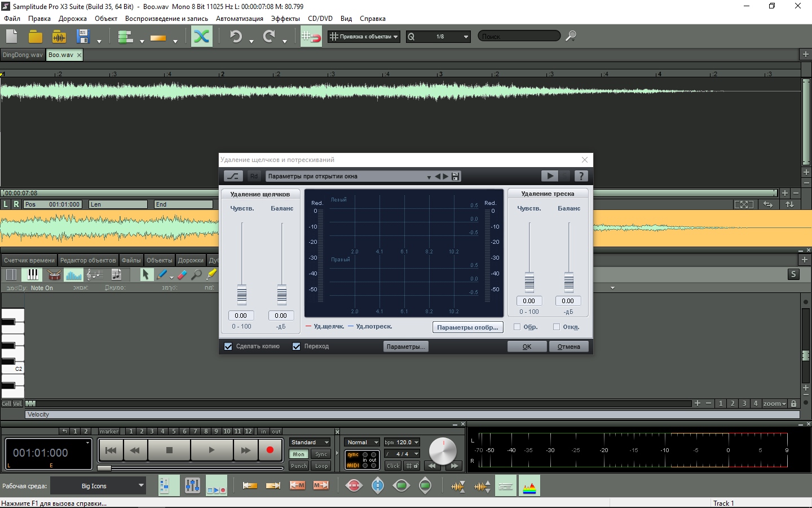Click the red split-object circle icon

[354, 485]
